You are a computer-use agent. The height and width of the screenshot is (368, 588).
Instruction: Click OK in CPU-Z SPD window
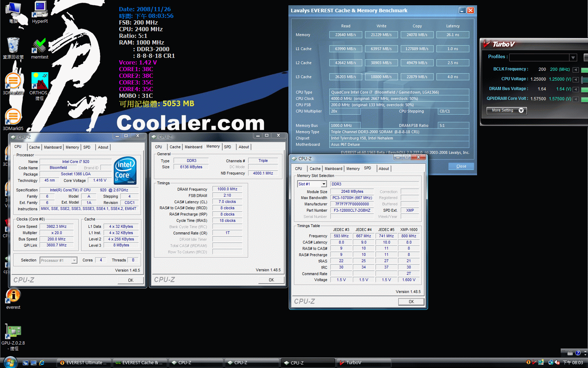(x=411, y=302)
